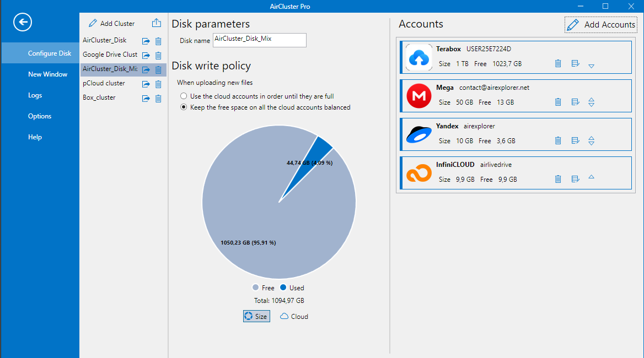Viewport: 644px width, 358px height.
Task: Mount the Box_cluster using arrow icon
Action: 146,99
